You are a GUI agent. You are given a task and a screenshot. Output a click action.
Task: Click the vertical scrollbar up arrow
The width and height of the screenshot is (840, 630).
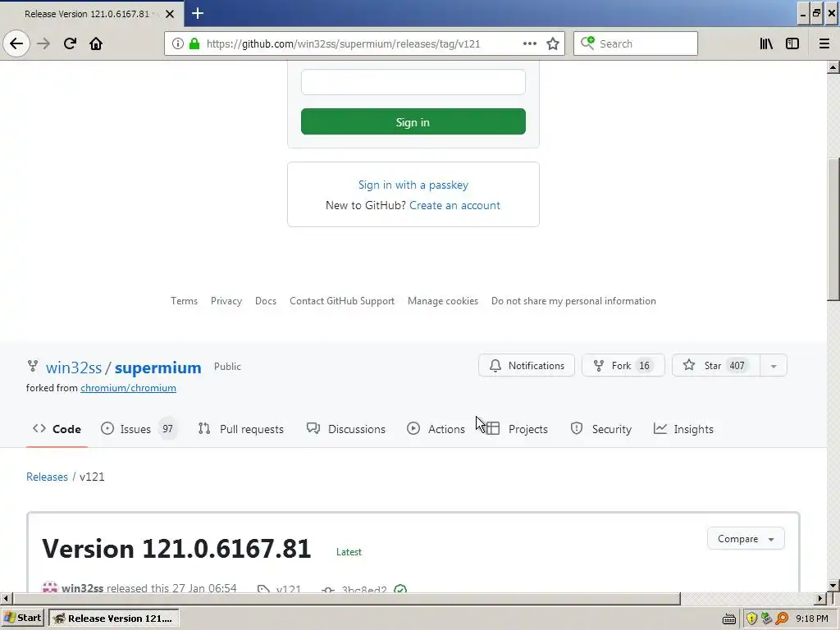tap(833, 67)
